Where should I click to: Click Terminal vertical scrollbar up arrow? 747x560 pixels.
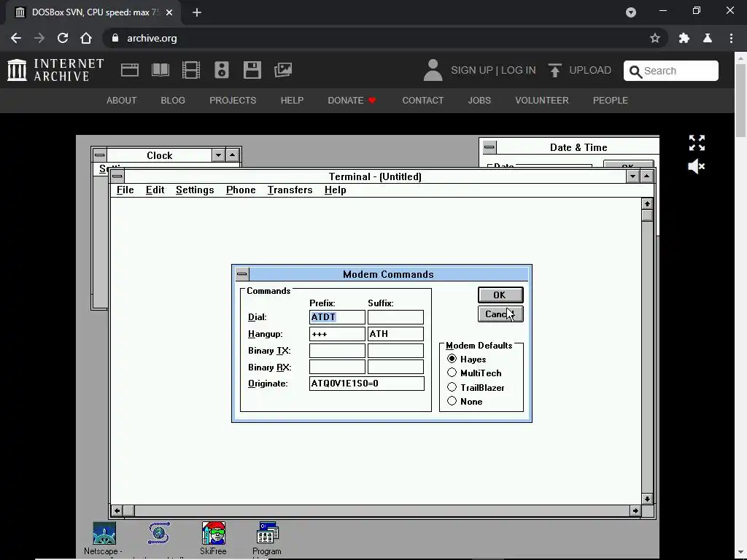(x=647, y=204)
